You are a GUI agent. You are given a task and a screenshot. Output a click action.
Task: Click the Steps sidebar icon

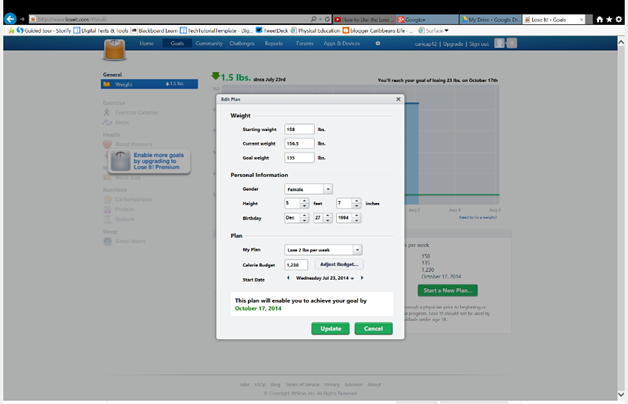tap(107, 123)
